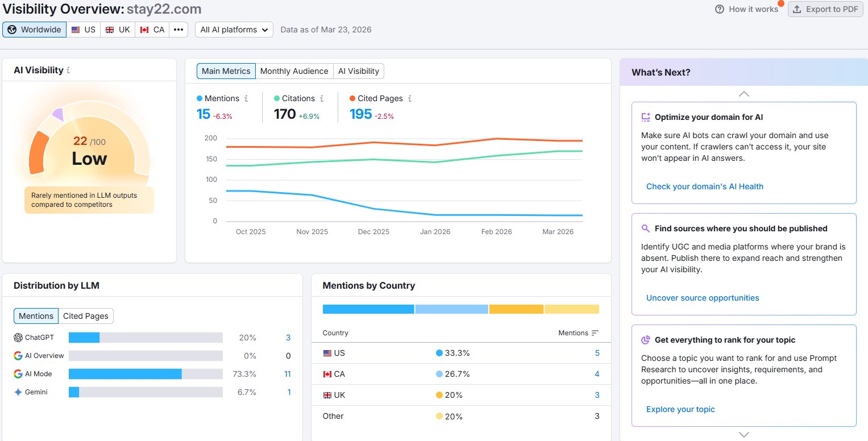
Task: Open the All AI platforms dropdown
Action: click(x=234, y=30)
